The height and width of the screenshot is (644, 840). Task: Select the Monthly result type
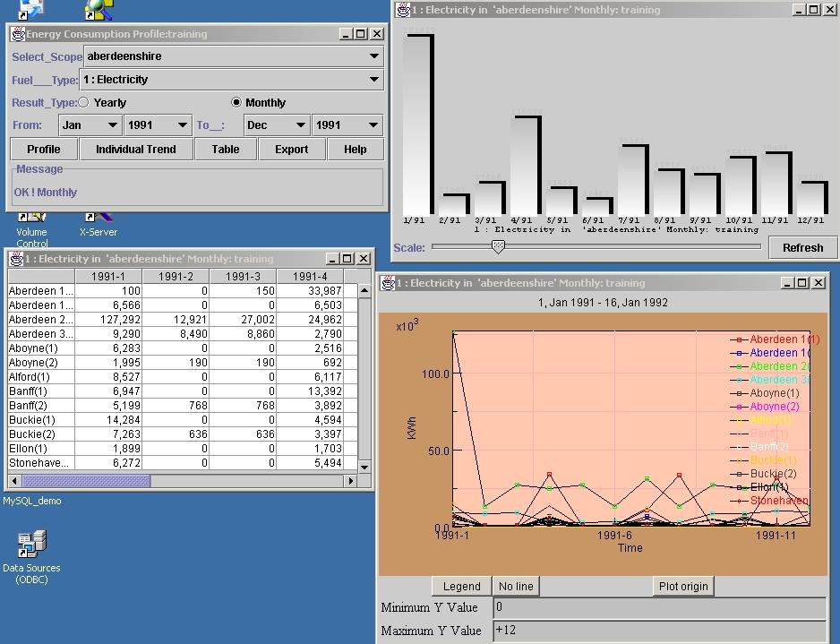coord(236,103)
